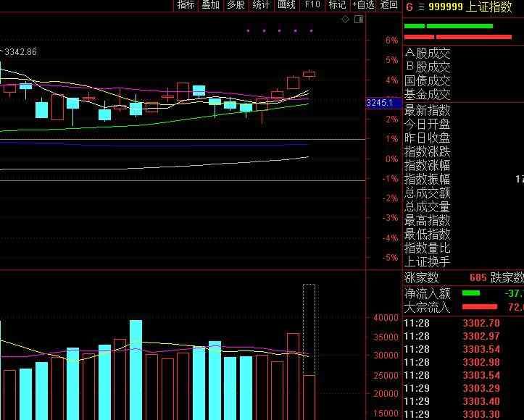Click the 标记 mark button

[x=337, y=5]
